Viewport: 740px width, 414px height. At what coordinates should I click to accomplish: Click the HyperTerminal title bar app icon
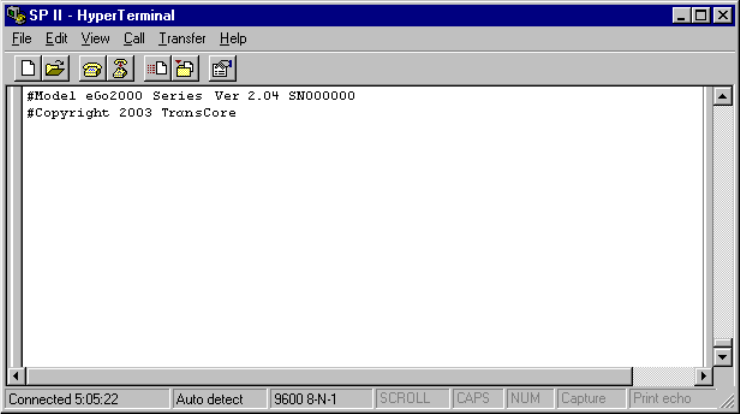[x=17, y=15]
